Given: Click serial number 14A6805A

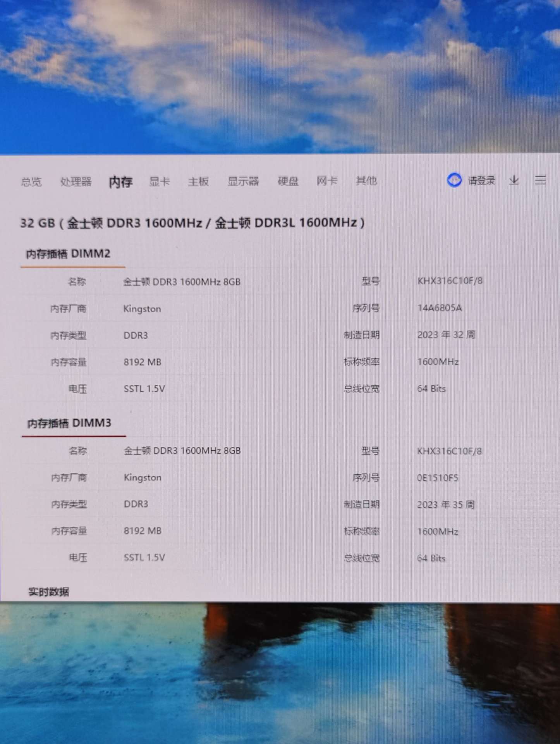Looking at the screenshot, I should (440, 308).
